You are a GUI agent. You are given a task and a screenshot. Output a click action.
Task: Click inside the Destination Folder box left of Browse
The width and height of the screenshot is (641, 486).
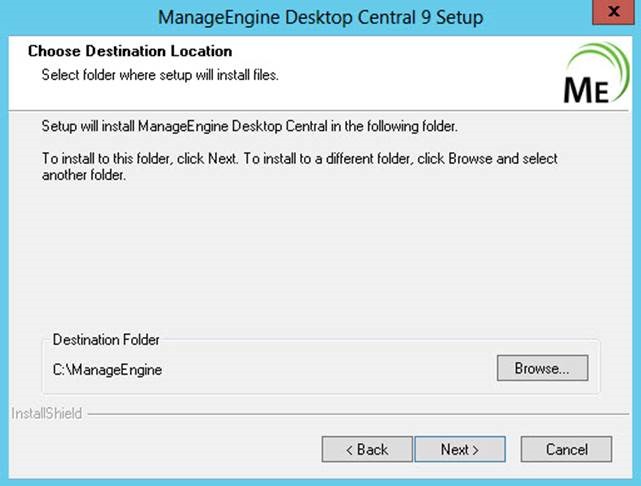pos(327,370)
